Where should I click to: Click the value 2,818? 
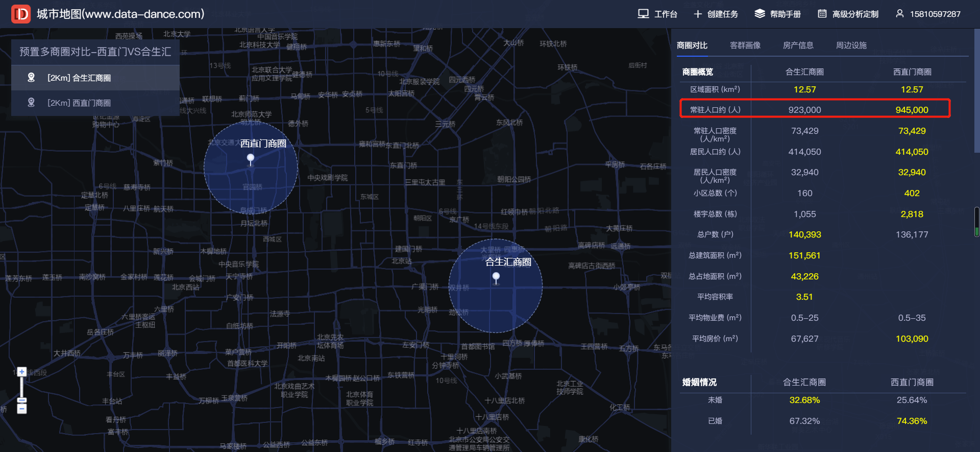(x=912, y=214)
